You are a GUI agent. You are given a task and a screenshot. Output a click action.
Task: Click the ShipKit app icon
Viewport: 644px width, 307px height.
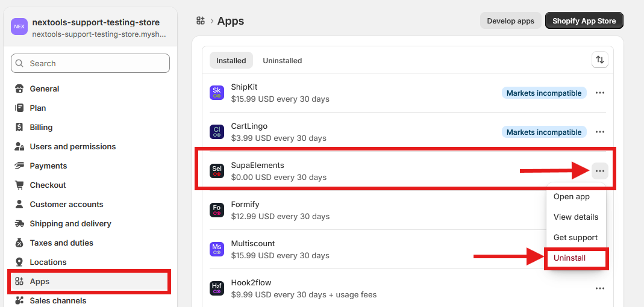point(217,93)
